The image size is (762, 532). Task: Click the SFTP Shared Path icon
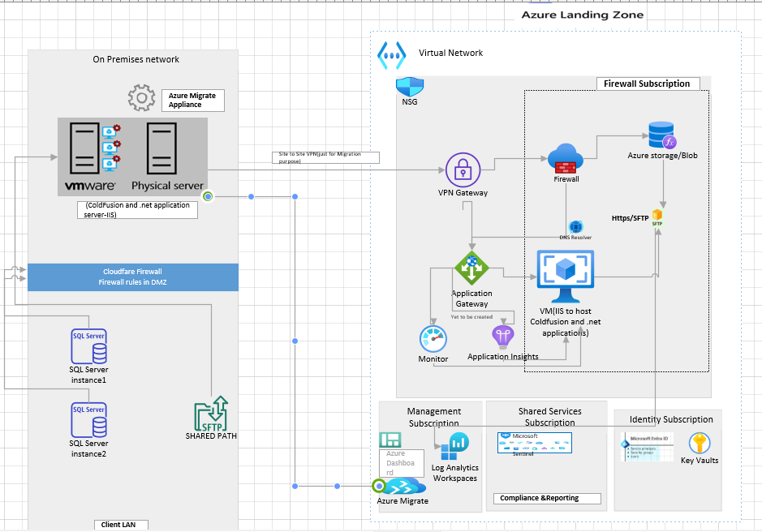[210, 414]
